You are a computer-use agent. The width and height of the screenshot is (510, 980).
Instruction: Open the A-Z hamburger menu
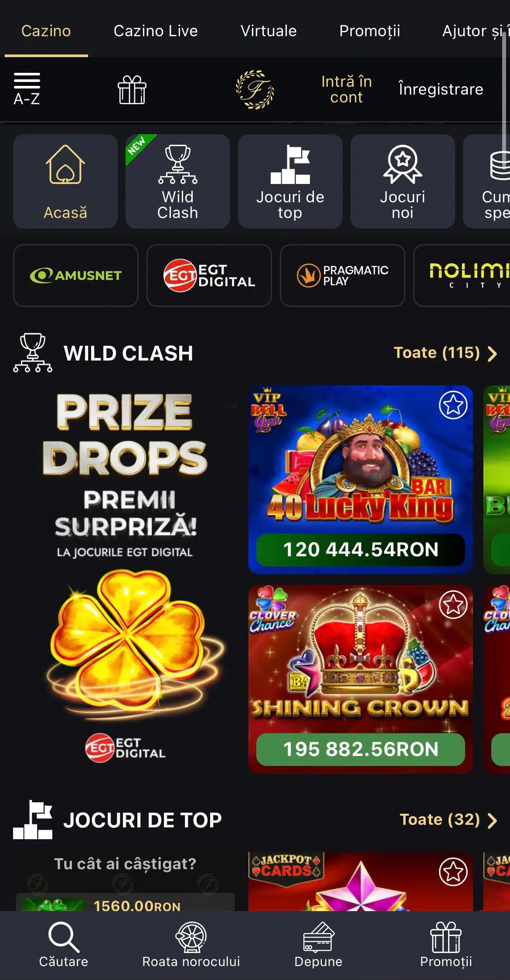[27, 89]
